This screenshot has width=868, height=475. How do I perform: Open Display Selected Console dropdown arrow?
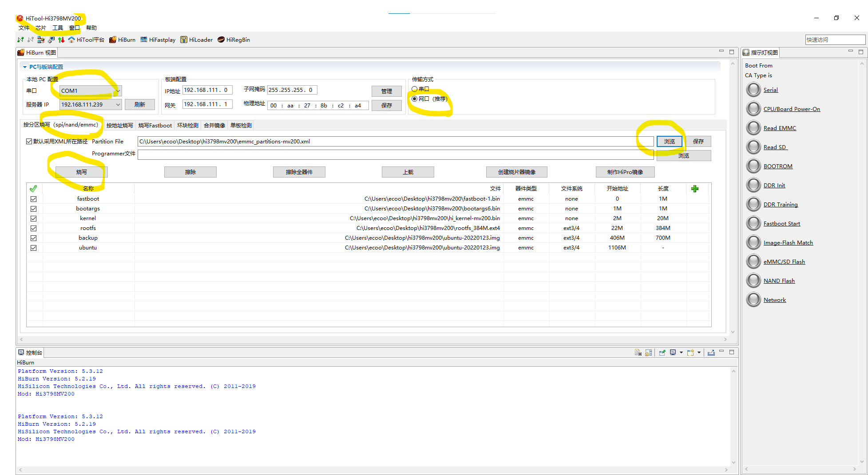click(681, 352)
